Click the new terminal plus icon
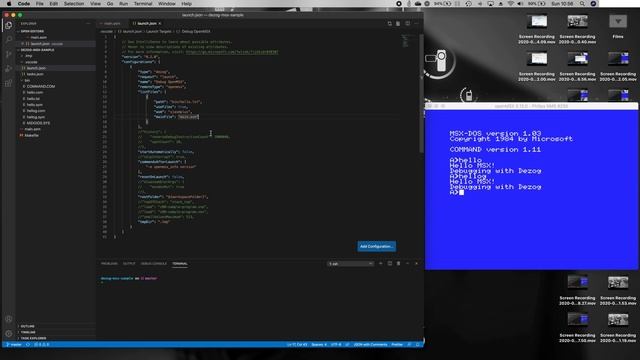 click(x=381, y=264)
